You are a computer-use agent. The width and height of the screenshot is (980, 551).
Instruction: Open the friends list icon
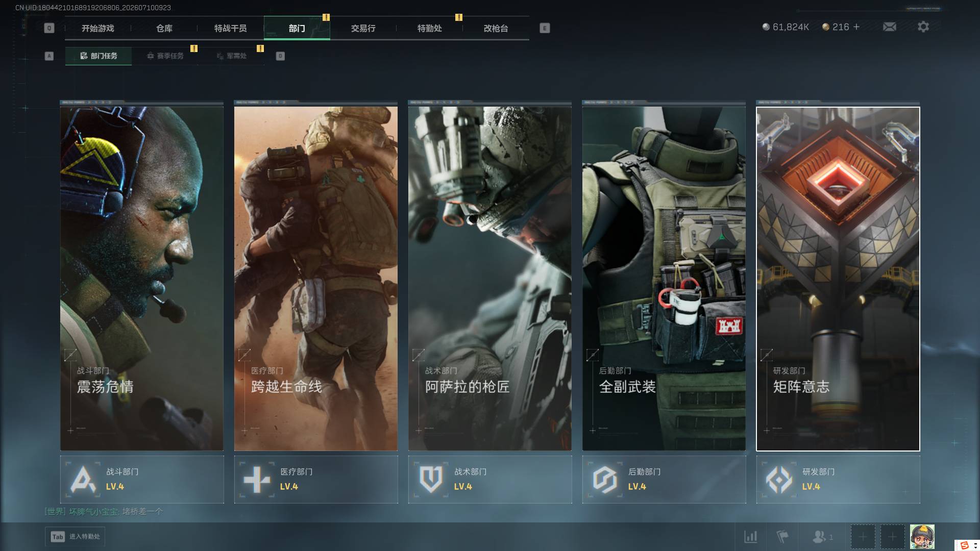point(821,537)
